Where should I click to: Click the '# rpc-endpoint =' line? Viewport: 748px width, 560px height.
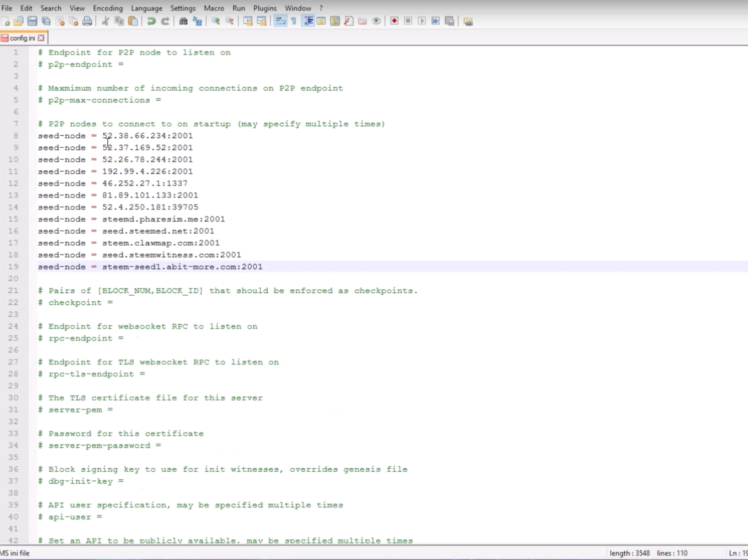81,338
